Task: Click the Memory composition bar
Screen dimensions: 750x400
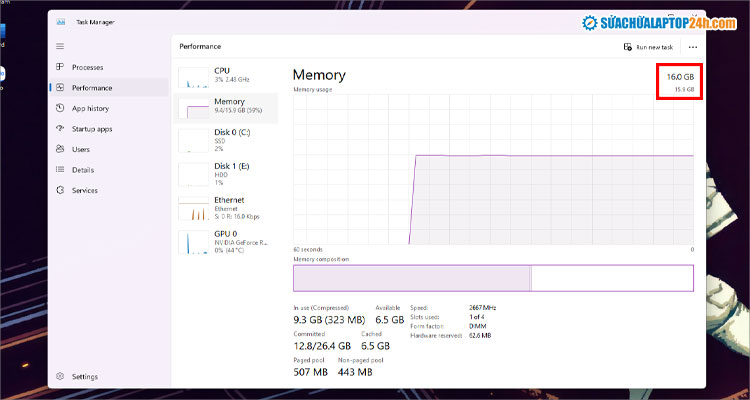Action: pyautogui.click(x=492, y=277)
